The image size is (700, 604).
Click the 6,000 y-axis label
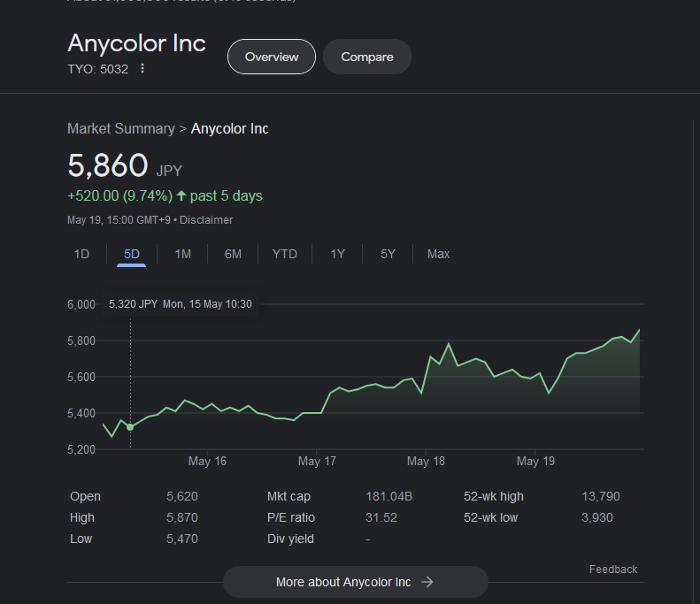tap(81, 305)
